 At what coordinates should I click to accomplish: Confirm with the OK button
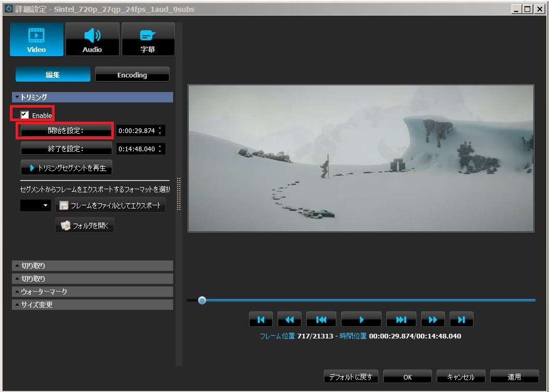pos(408,377)
